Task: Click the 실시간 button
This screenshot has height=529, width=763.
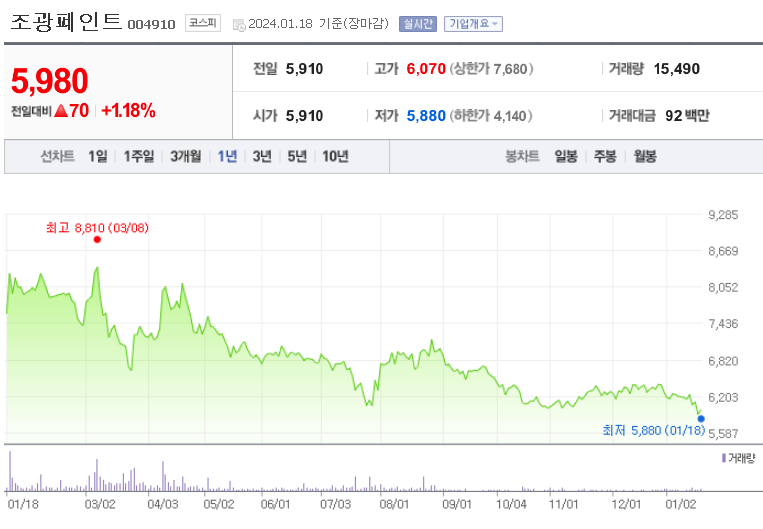Action: pos(418,24)
